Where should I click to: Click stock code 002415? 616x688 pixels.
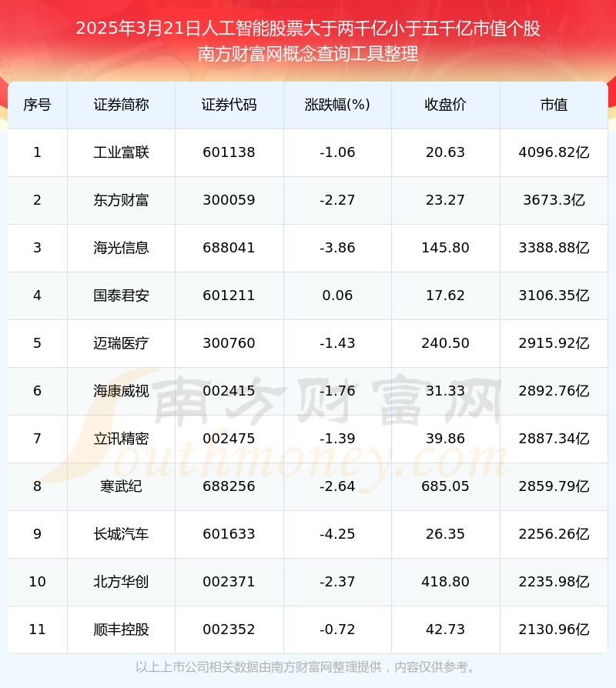229,391
